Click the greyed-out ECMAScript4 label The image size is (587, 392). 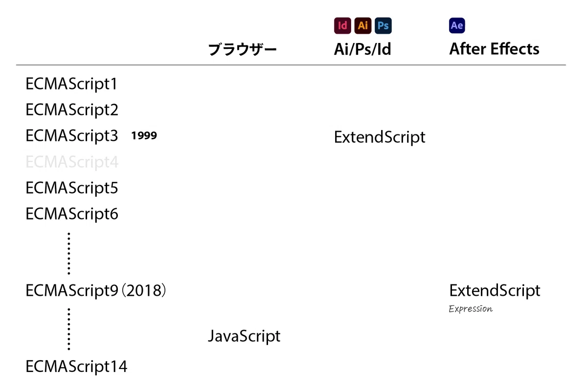tap(72, 162)
